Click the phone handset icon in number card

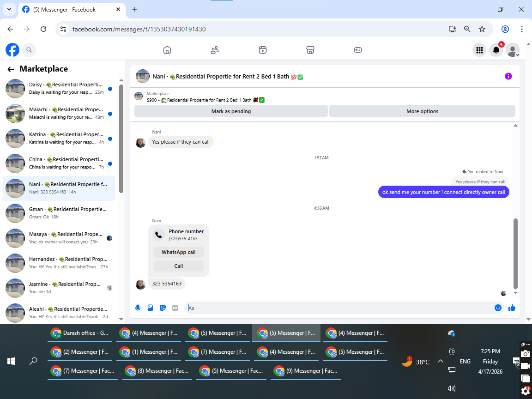pyautogui.click(x=158, y=235)
